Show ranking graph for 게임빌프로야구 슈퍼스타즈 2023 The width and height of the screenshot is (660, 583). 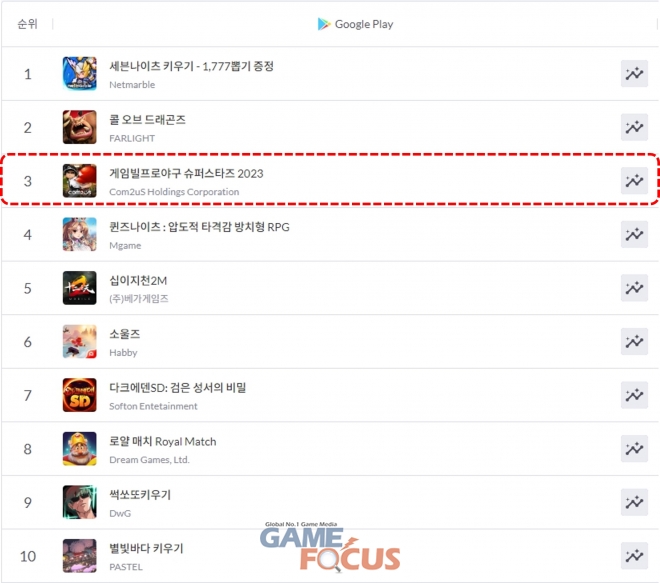pos(634,181)
